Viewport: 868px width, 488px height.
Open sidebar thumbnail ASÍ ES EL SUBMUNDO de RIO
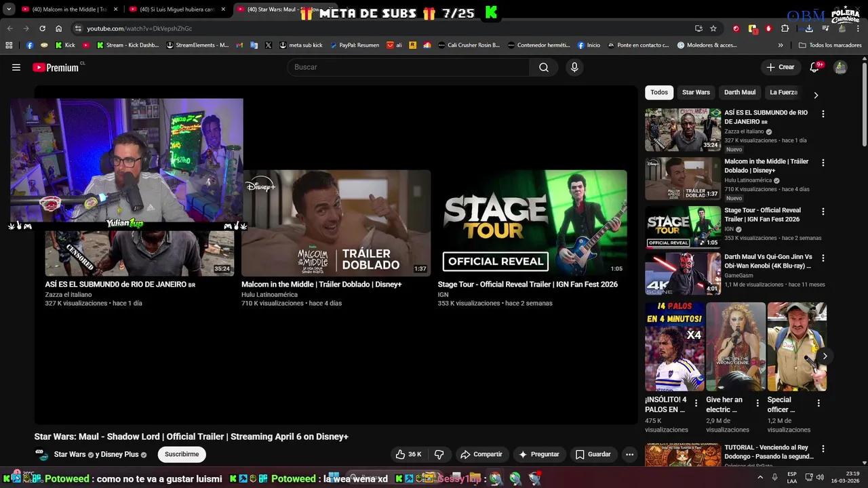click(683, 129)
